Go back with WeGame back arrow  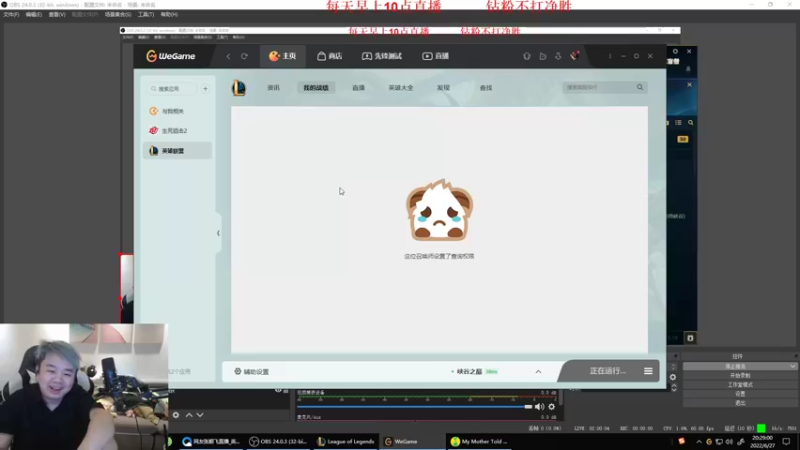(228, 56)
